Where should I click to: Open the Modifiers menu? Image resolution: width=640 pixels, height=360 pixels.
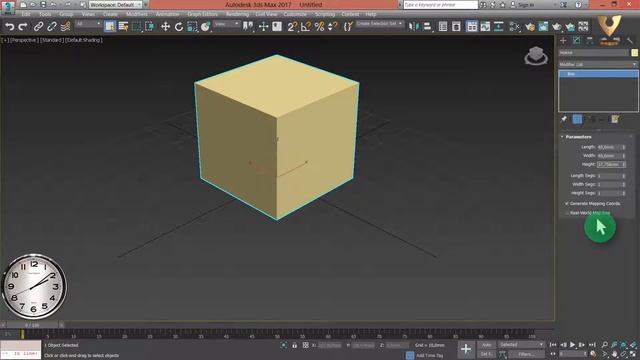(x=137, y=14)
